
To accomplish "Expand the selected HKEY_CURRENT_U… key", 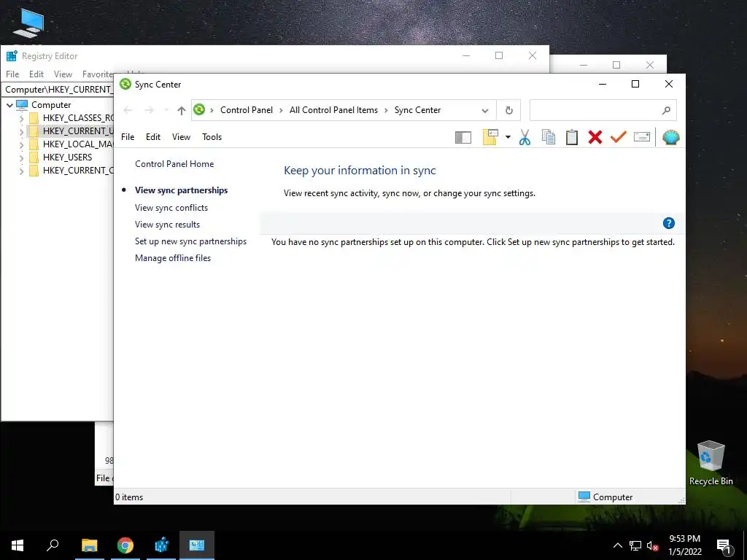I will [21, 131].
